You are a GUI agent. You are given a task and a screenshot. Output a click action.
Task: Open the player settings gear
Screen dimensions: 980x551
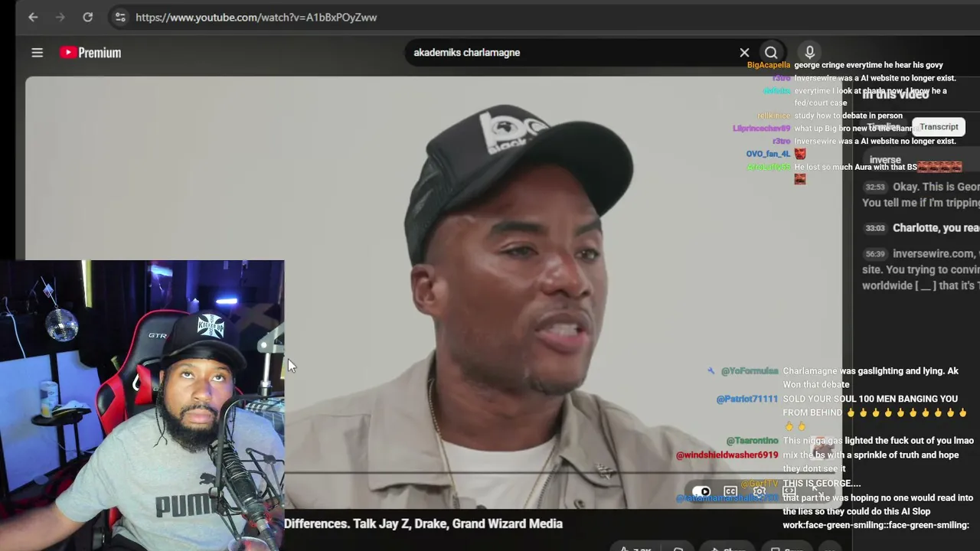[x=759, y=492]
